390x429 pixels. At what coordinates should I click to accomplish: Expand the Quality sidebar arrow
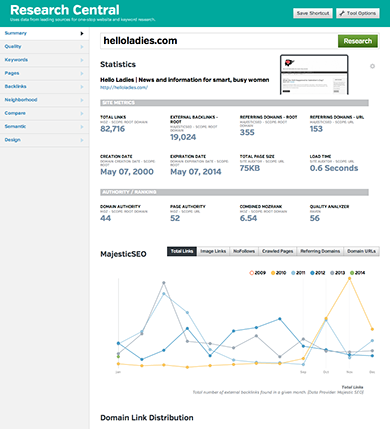[82, 47]
